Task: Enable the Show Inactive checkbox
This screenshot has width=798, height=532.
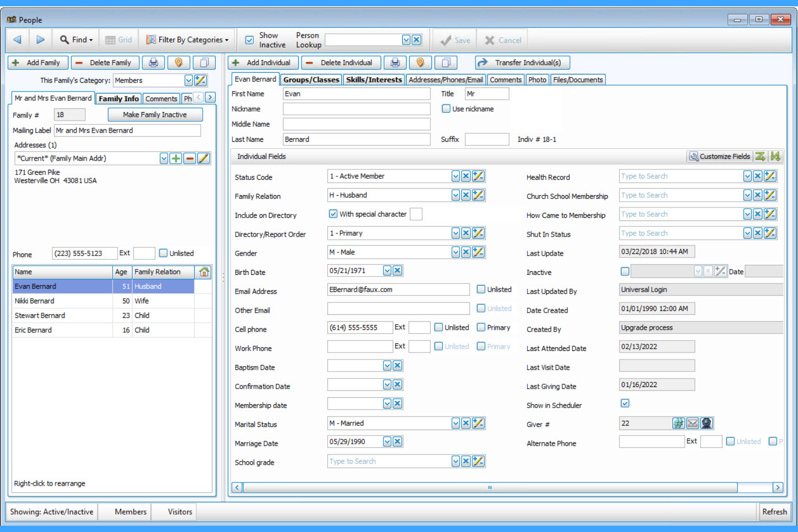Action: 249,39
